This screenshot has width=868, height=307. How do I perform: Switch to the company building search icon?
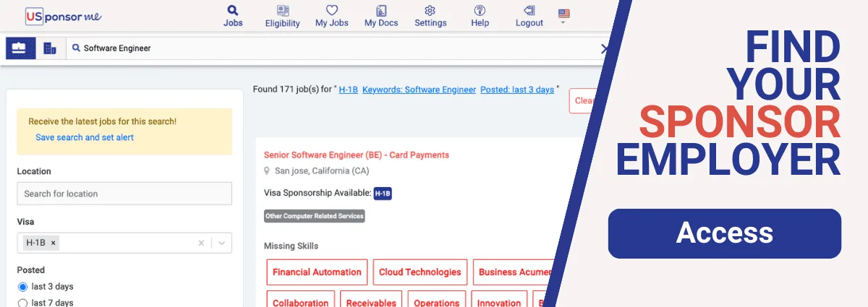pyautogui.click(x=50, y=48)
